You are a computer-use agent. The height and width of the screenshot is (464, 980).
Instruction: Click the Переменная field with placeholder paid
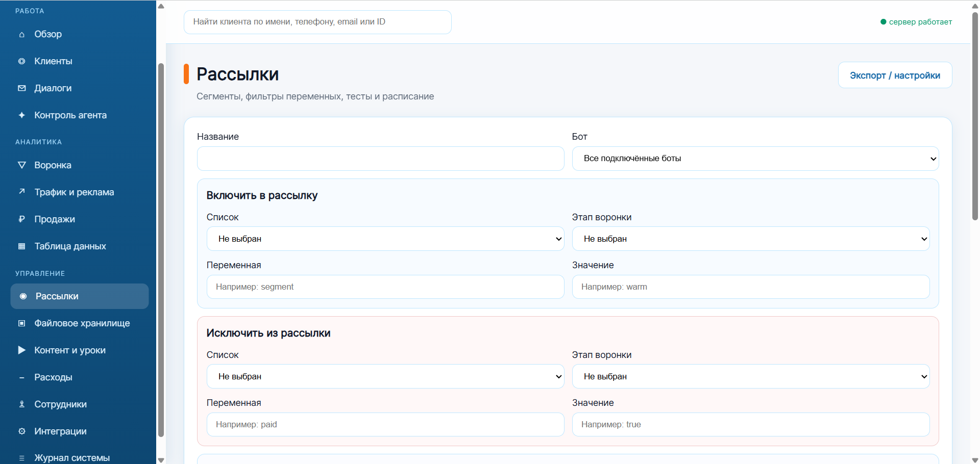[x=385, y=424]
